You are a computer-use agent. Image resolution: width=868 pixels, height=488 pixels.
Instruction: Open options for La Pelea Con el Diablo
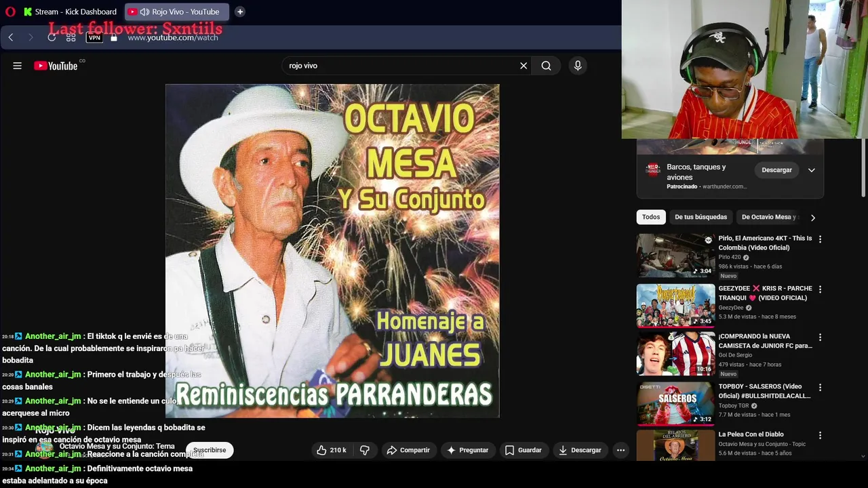(x=820, y=435)
